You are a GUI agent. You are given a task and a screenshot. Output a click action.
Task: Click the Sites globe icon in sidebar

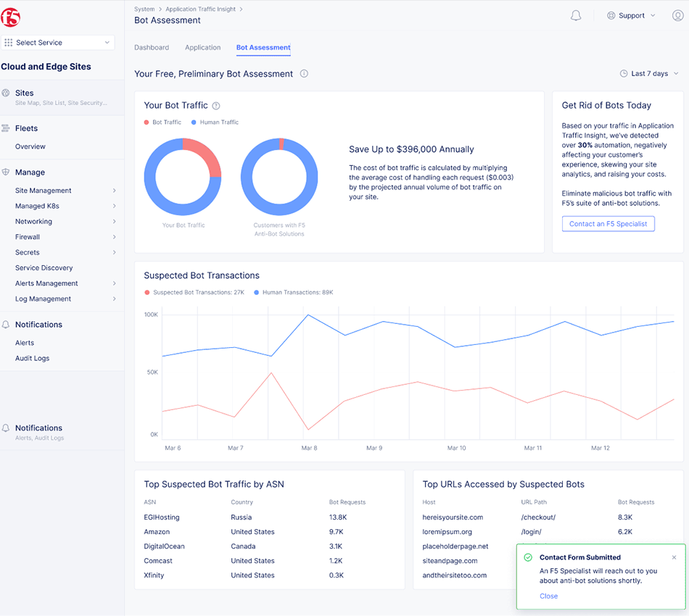click(6, 93)
